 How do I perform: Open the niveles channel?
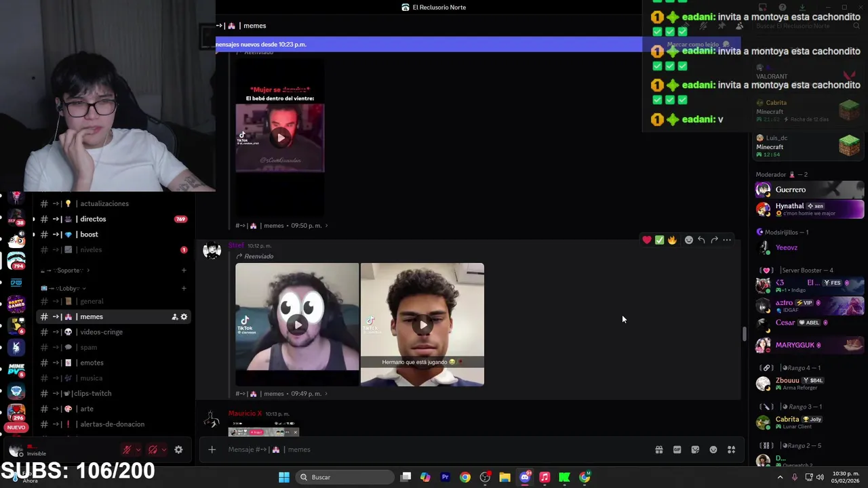[113, 249]
